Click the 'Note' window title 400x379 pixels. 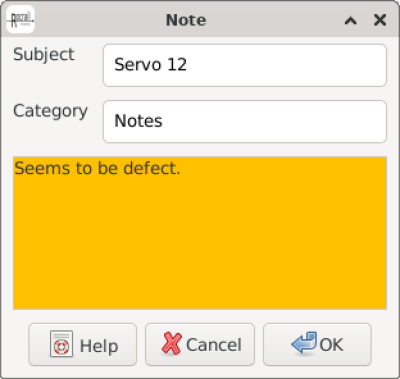point(186,20)
